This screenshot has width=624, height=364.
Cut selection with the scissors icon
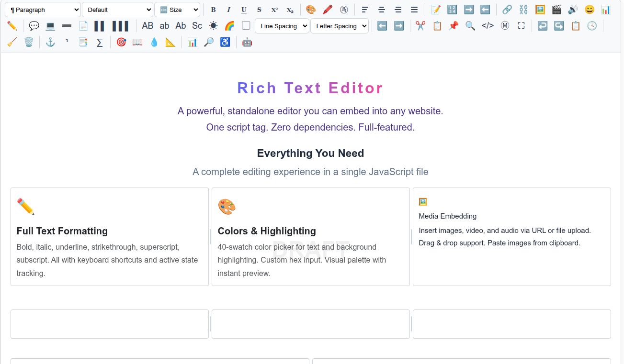click(x=420, y=26)
